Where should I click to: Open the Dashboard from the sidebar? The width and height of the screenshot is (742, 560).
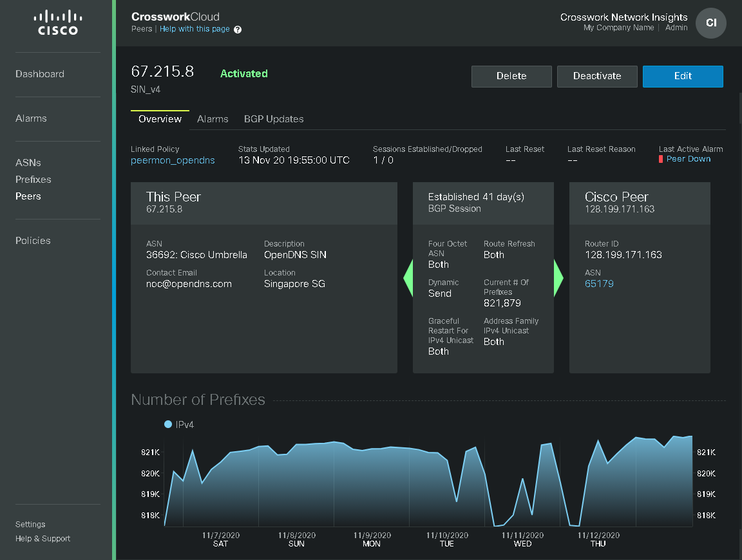40,73
